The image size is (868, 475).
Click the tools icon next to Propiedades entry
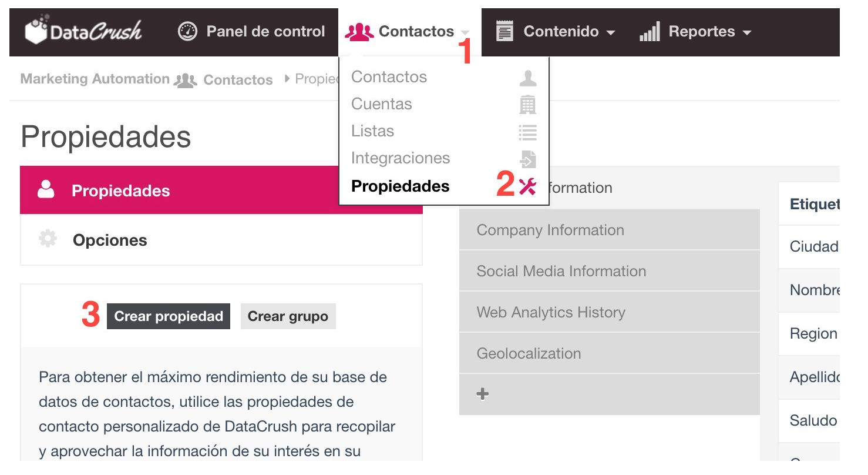pos(528,186)
